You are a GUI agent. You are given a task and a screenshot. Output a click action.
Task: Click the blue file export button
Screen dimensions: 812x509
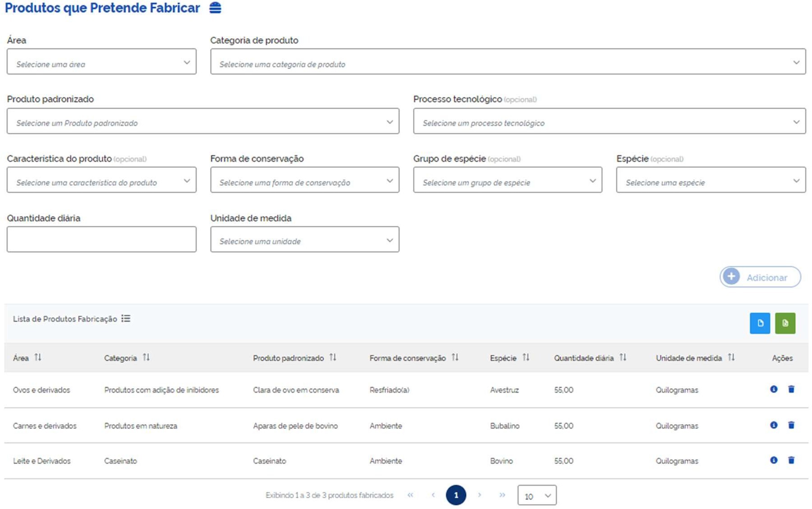(x=760, y=323)
